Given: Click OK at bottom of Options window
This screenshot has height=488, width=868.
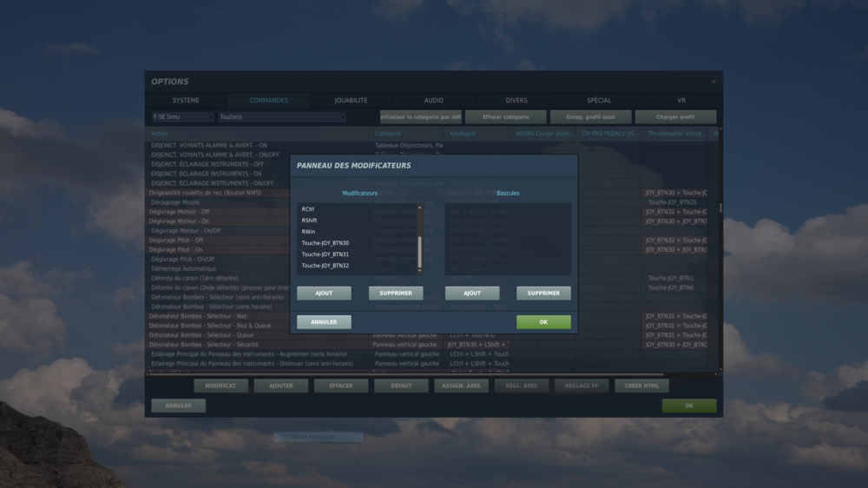Looking at the screenshot, I should 689,406.
